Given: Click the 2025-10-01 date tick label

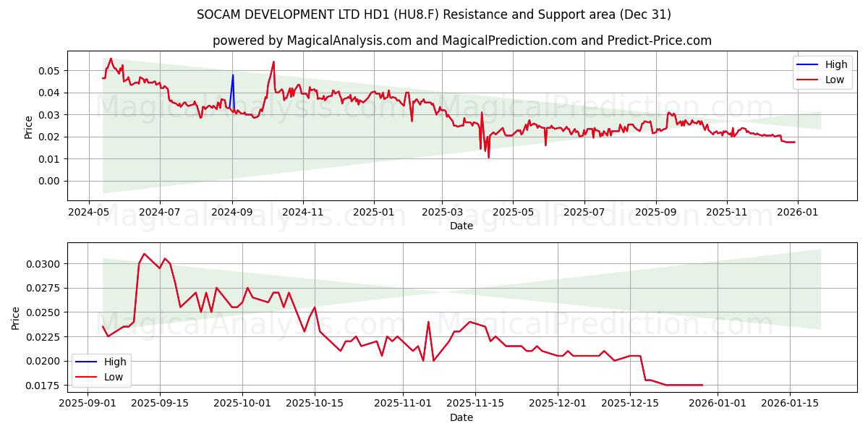Looking at the screenshot, I should (242, 404).
